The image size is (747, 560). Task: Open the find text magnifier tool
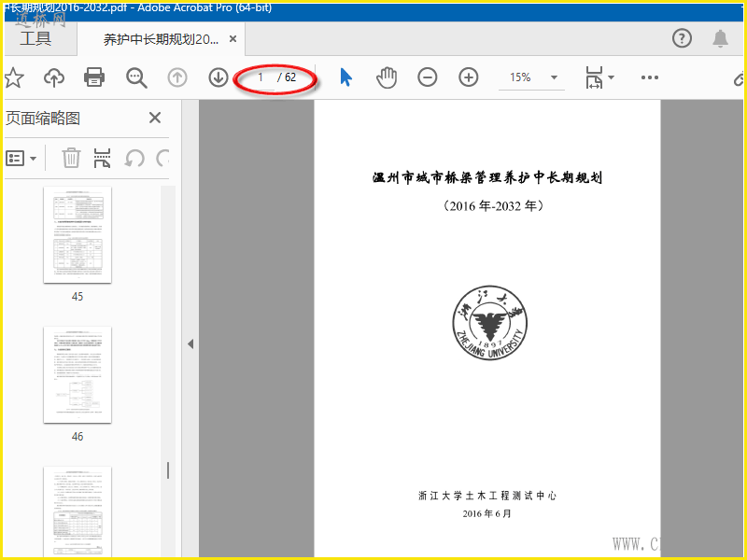coord(136,77)
